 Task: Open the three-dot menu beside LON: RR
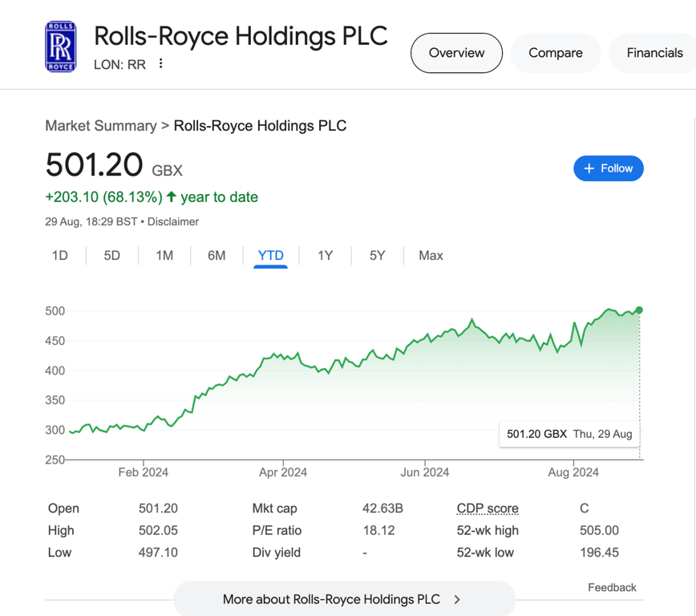pos(160,63)
